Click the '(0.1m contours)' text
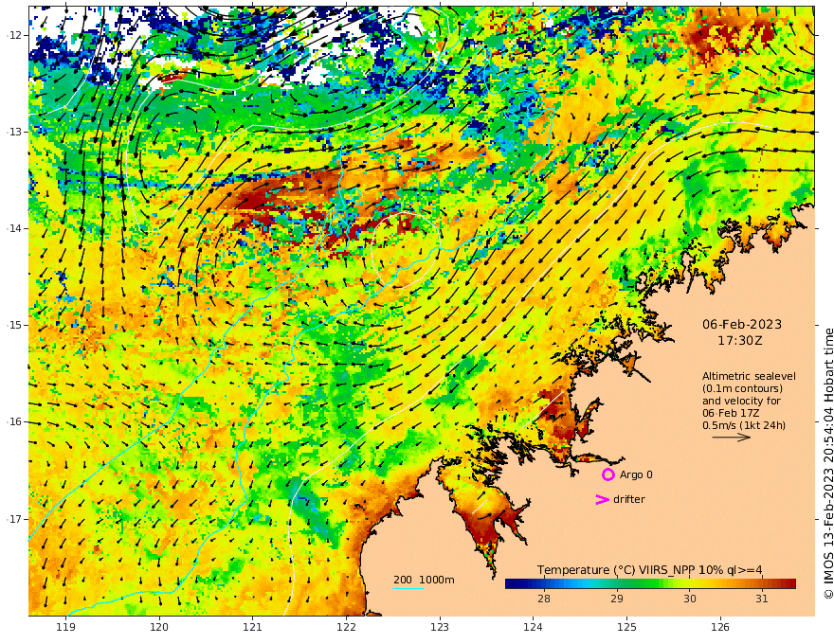The height and width of the screenshot is (644, 834). tap(742, 388)
